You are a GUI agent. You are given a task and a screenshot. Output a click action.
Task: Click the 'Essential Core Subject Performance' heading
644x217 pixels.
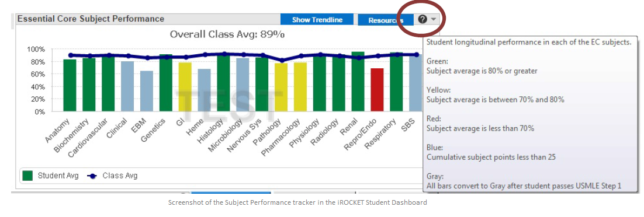pyautogui.click(x=91, y=19)
